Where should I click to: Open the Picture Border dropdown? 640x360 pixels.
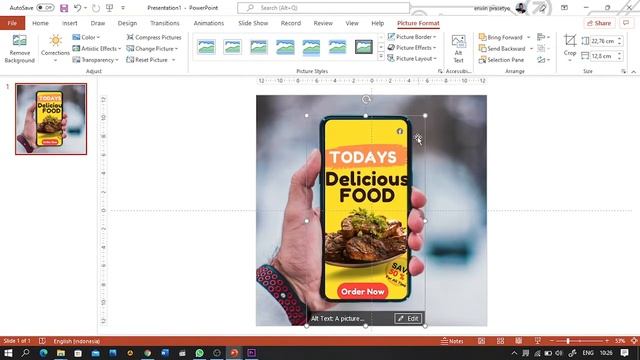[411, 37]
